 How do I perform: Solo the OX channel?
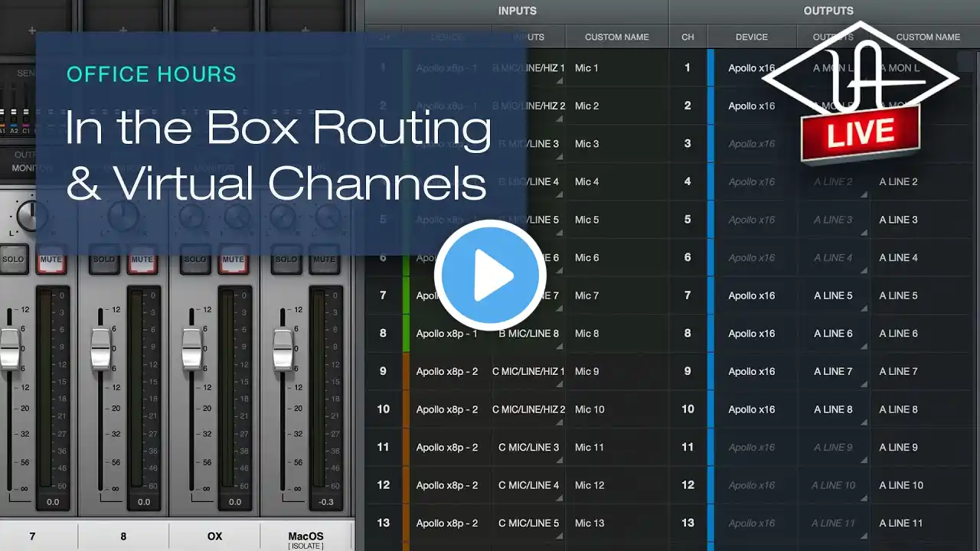pyautogui.click(x=195, y=259)
